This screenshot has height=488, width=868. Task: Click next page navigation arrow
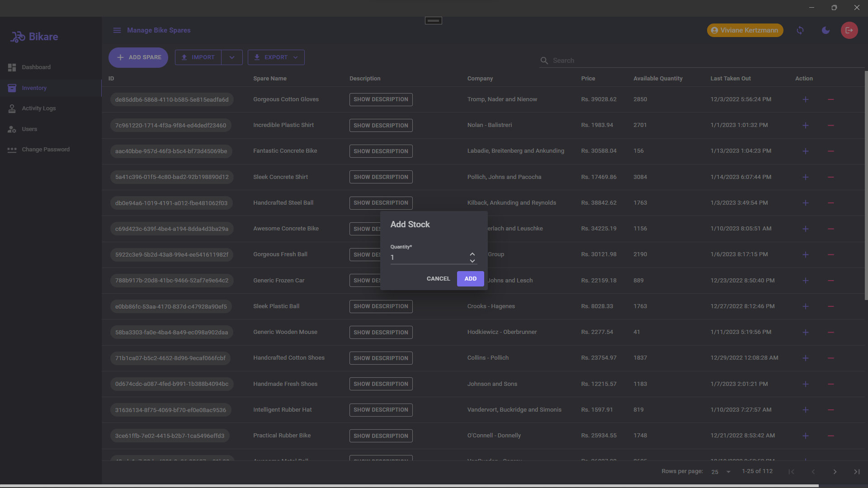point(835,471)
